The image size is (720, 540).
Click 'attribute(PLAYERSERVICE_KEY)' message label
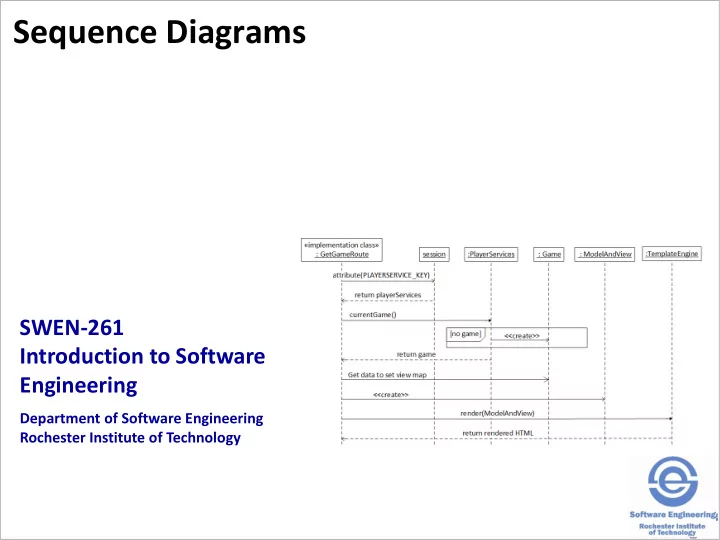(x=381, y=275)
